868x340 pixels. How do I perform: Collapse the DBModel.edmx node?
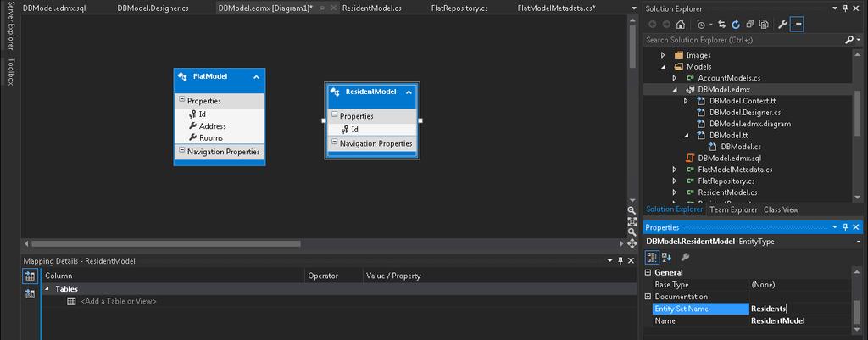click(x=674, y=90)
